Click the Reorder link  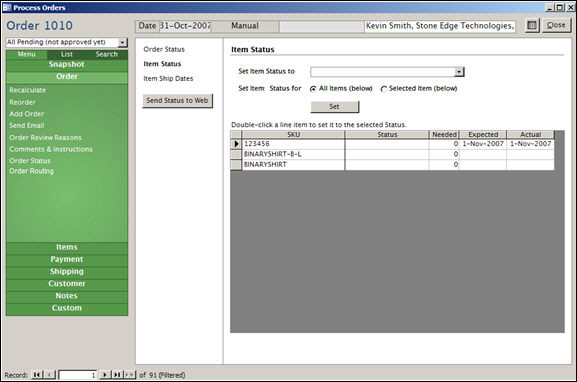pyautogui.click(x=22, y=102)
